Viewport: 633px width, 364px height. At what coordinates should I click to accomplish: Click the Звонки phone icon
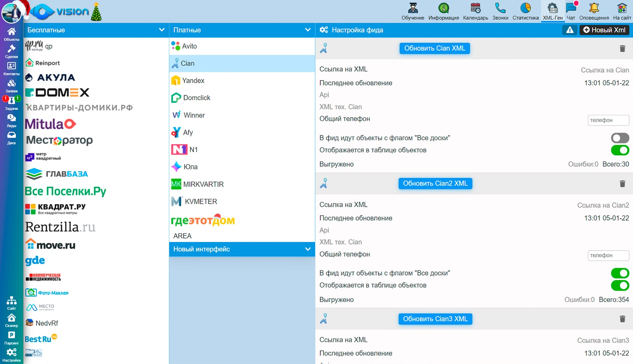pyautogui.click(x=500, y=8)
